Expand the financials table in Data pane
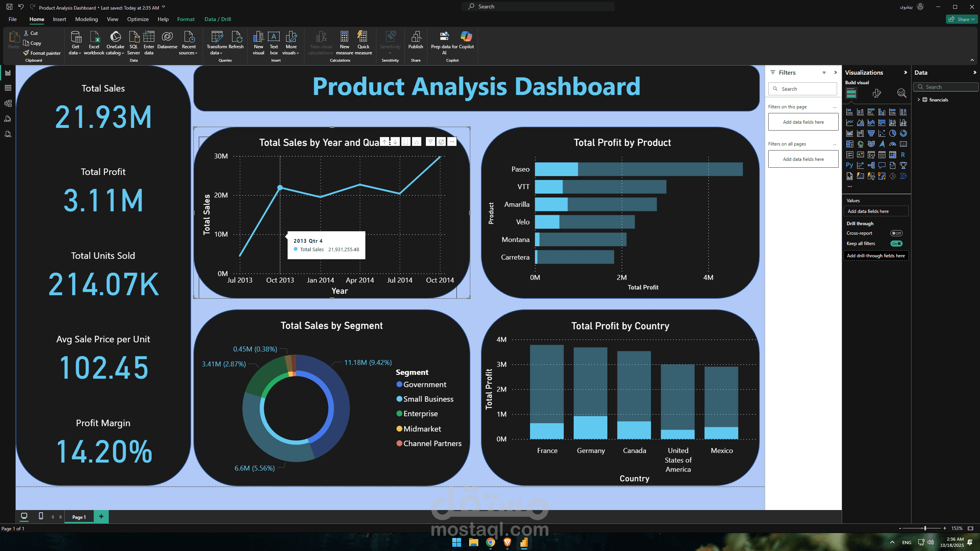Viewport: 980px width, 551px height. 919,100
